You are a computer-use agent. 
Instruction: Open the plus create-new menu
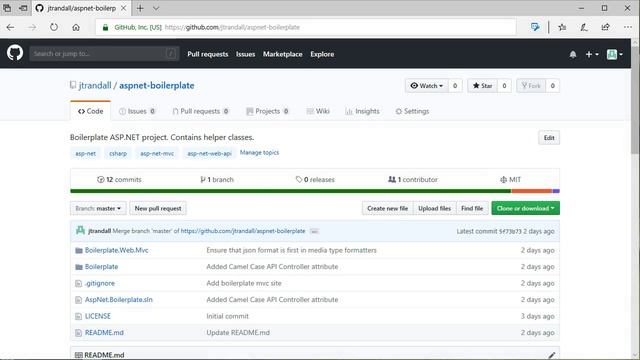592,54
